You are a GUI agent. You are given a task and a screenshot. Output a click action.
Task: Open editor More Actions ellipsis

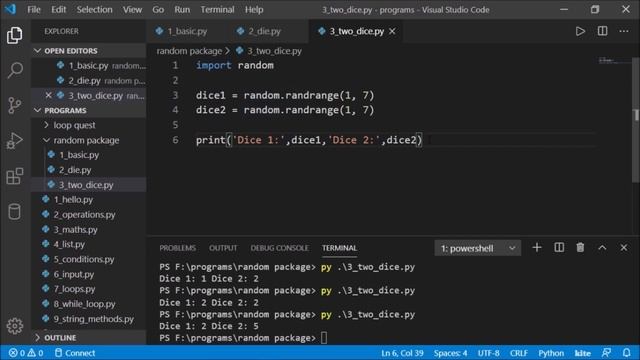(624, 31)
